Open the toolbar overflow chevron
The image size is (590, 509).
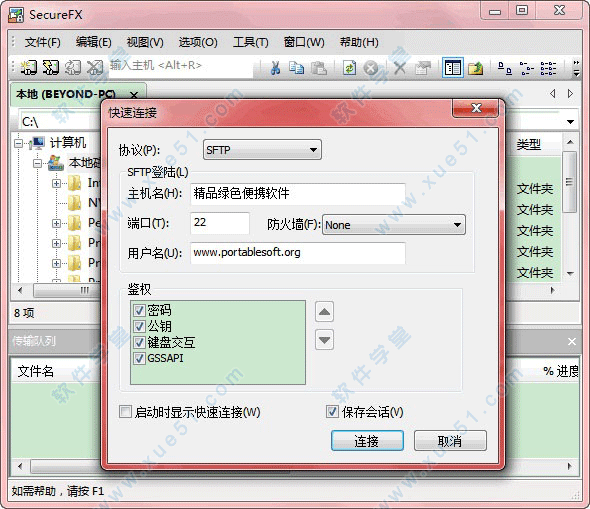[576, 68]
